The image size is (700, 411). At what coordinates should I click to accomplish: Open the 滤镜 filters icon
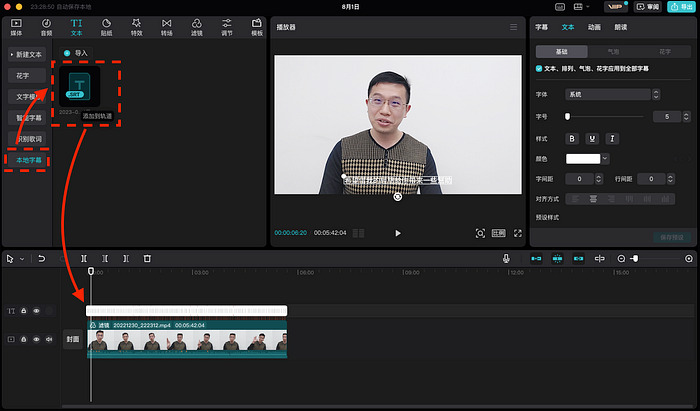[x=196, y=27]
